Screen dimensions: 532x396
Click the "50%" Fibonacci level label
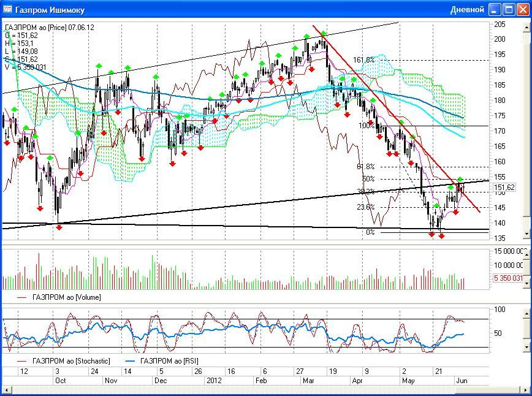pos(368,179)
